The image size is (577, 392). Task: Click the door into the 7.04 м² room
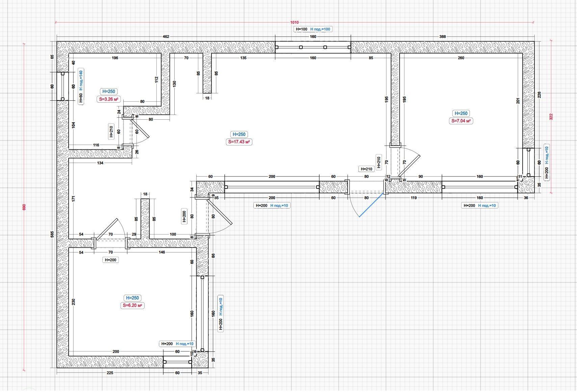(409, 166)
